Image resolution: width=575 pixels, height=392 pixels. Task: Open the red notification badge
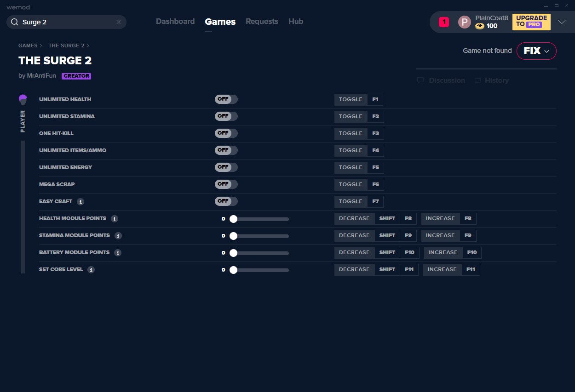pyautogui.click(x=443, y=22)
